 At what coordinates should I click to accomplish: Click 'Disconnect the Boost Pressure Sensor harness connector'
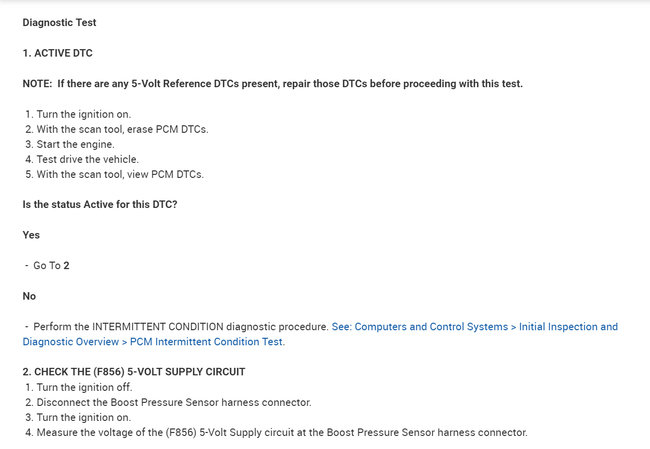pyautogui.click(x=172, y=402)
